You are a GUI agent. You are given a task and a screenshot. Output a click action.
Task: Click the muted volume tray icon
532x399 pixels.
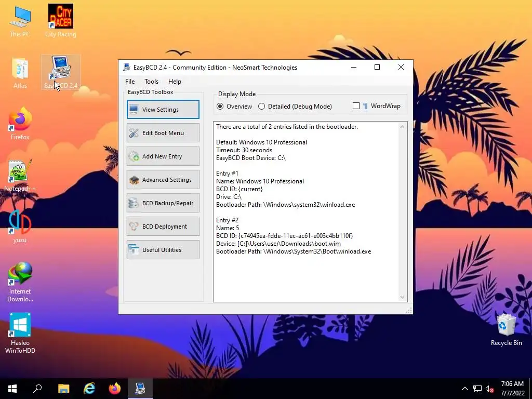489,389
